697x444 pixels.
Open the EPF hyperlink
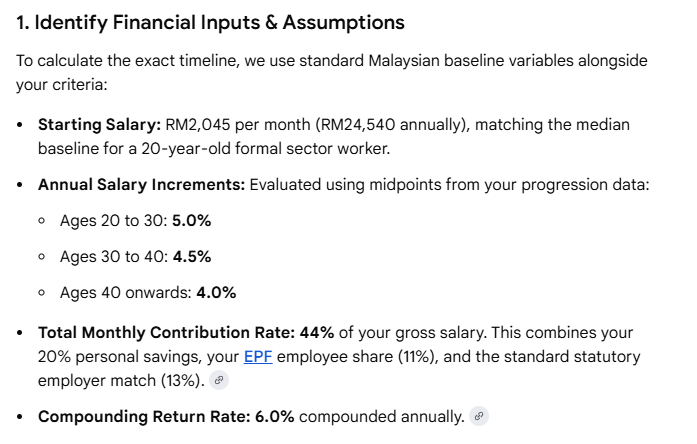click(258, 356)
